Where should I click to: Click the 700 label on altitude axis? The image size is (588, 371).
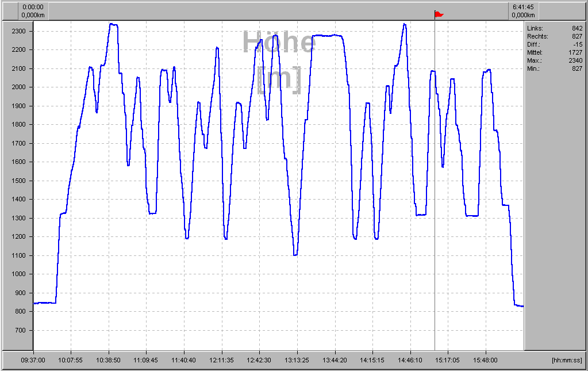tap(21, 331)
